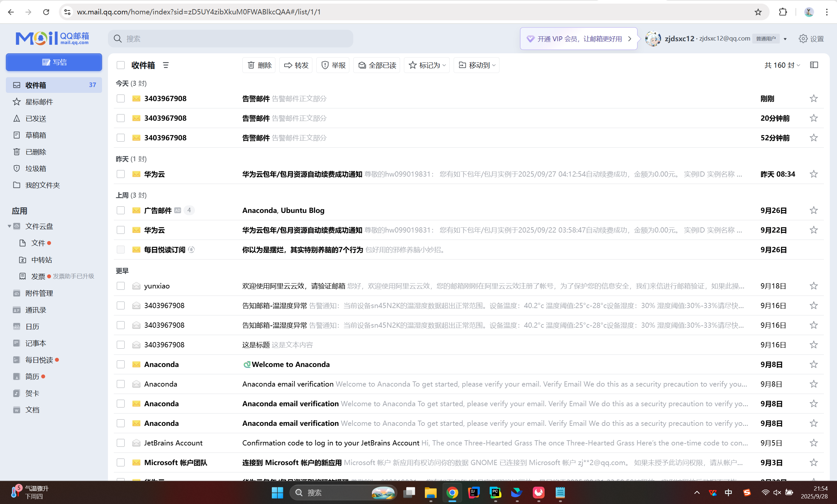Screen dimensions: 837x504
Task: Open the 收件箱 folder
Action: 54,85
